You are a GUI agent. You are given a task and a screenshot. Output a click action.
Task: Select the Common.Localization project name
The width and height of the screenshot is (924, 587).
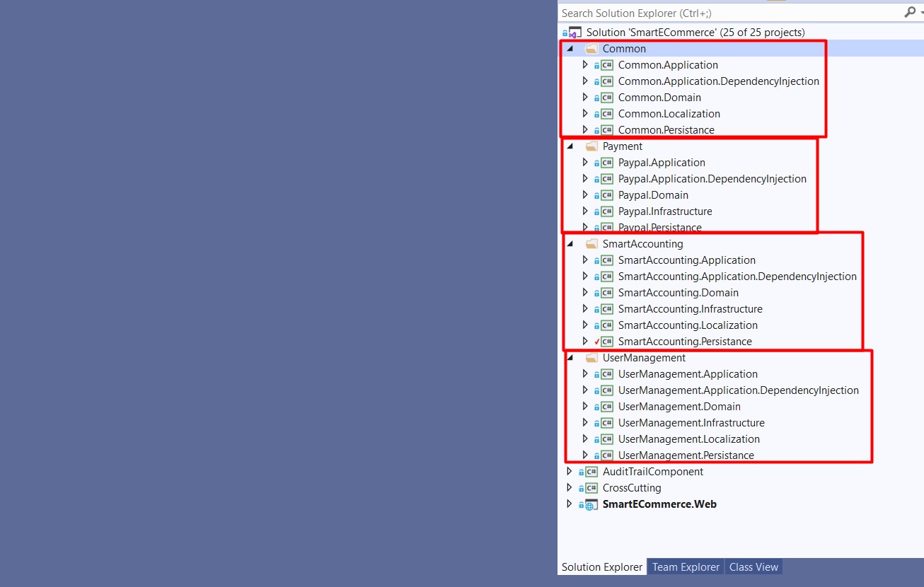pos(669,114)
